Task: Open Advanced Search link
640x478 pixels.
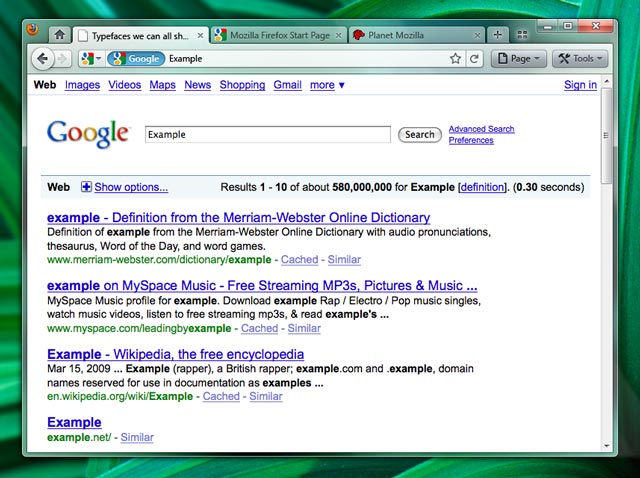Action: (482, 129)
